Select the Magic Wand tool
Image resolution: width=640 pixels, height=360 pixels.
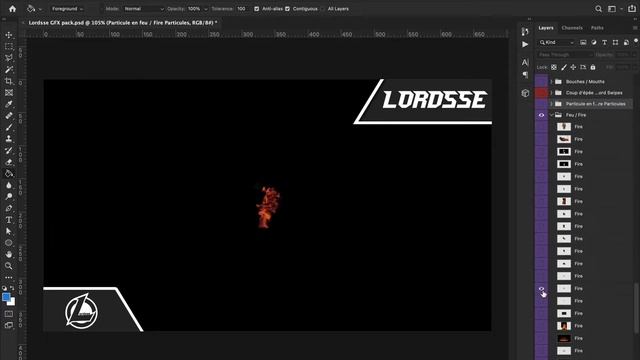point(9,70)
